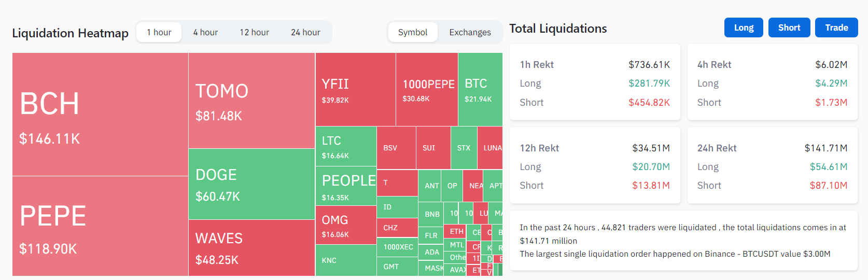
Task: Open the PEPE liquidation block
Action: pyautogui.click(x=100, y=226)
